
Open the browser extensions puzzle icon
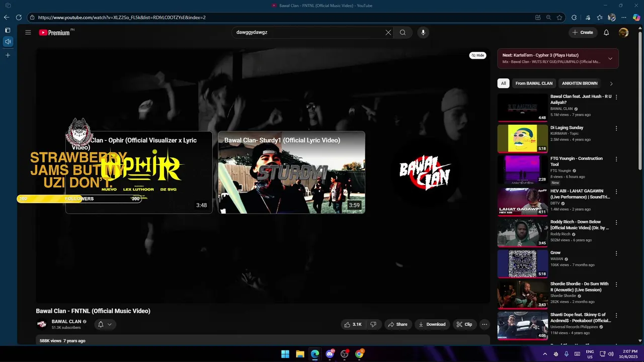[574, 17]
